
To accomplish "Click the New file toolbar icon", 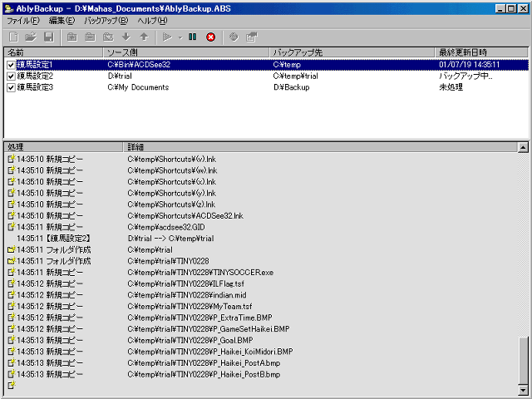I will point(13,37).
